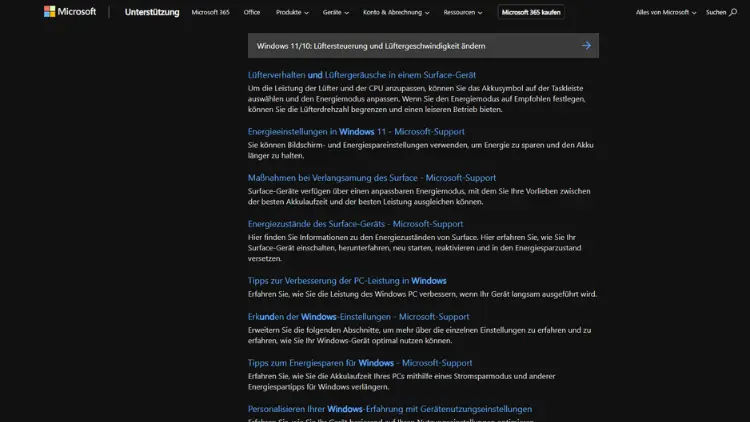This screenshot has height=422, width=750.
Task: Expand the Geräte dropdown
Action: click(x=335, y=12)
